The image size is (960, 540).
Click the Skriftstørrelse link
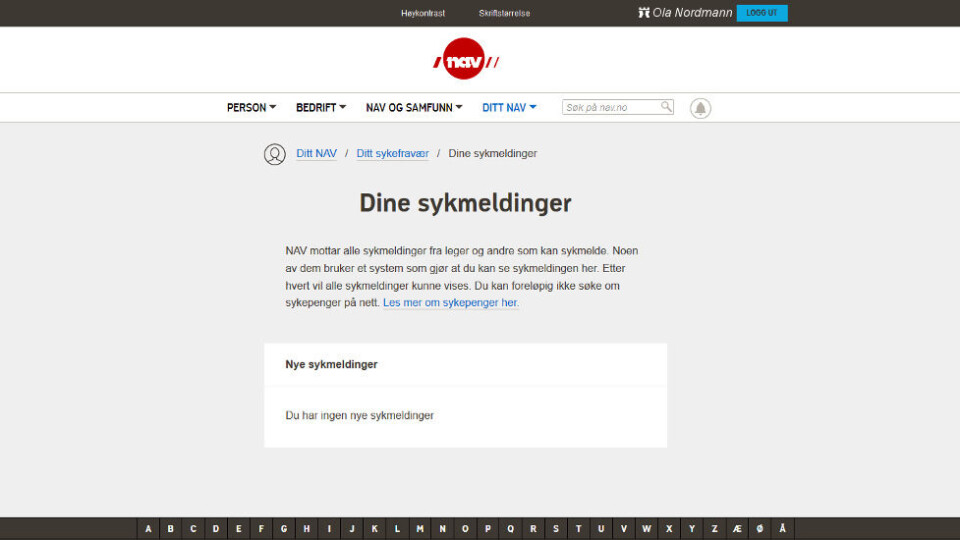pyautogui.click(x=504, y=13)
